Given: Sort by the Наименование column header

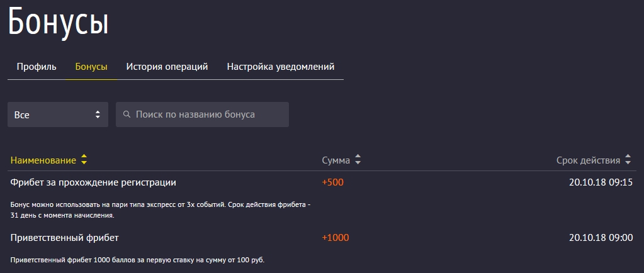Looking at the screenshot, I should (43, 160).
